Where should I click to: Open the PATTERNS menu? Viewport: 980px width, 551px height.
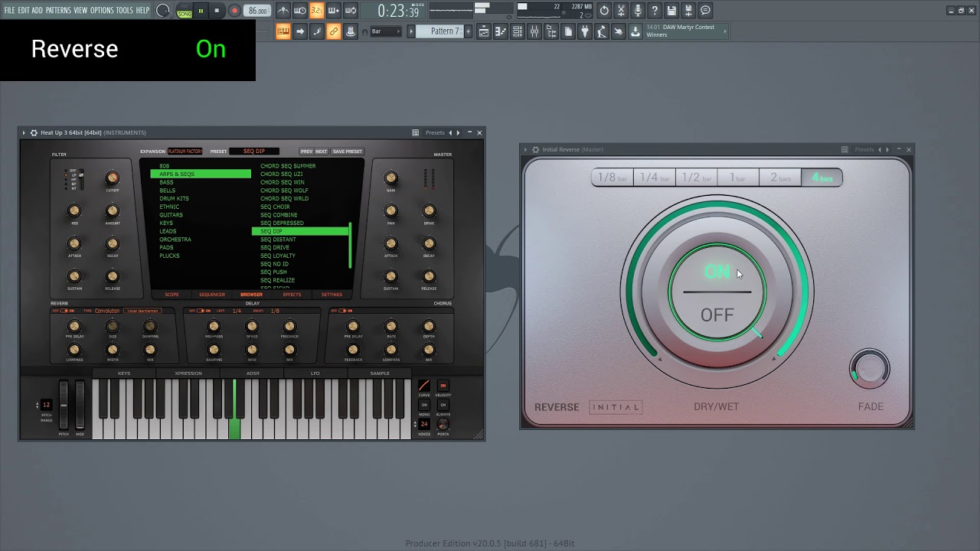point(58,11)
